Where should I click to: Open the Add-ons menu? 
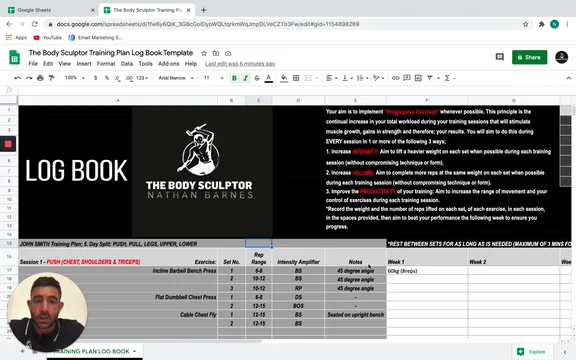pos(169,64)
